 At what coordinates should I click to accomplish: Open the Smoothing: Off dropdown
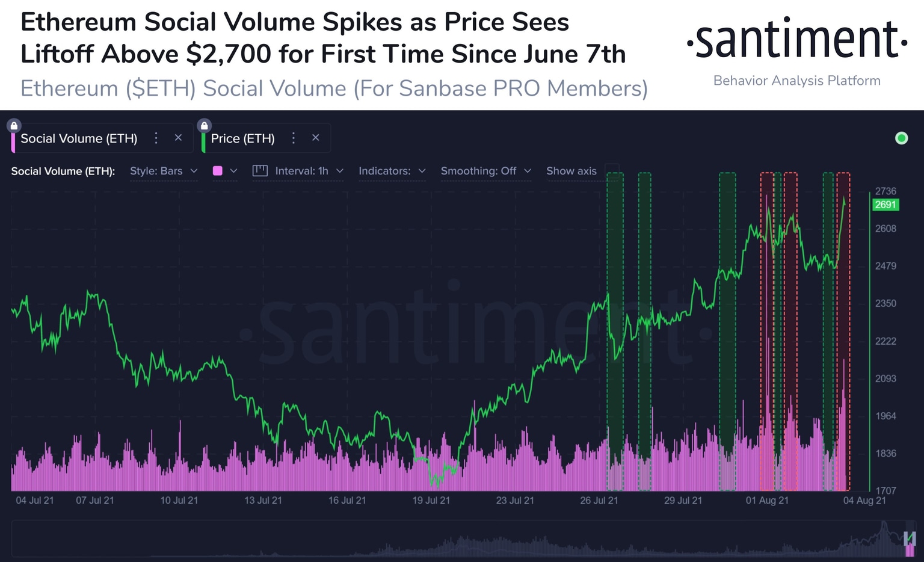pyautogui.click(x=485, y=171)
